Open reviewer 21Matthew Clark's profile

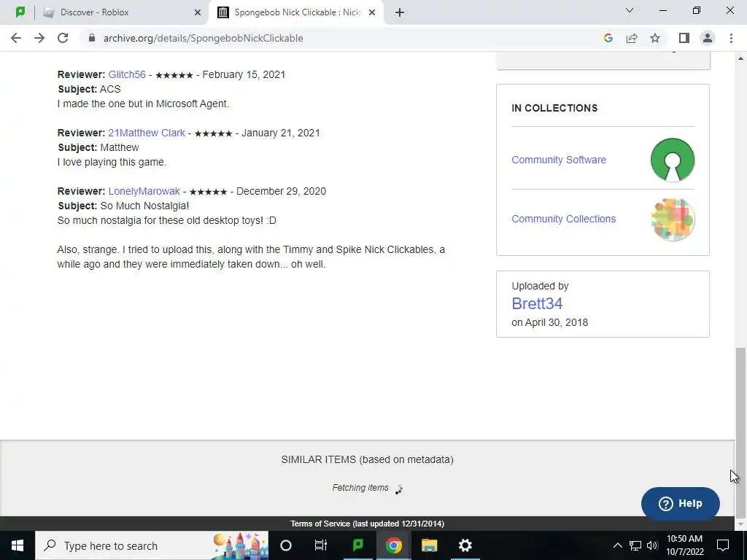[146, 133]
